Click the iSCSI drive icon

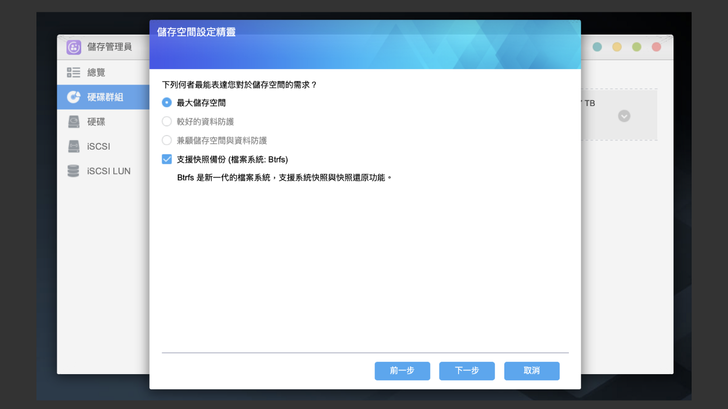(73, 146)
